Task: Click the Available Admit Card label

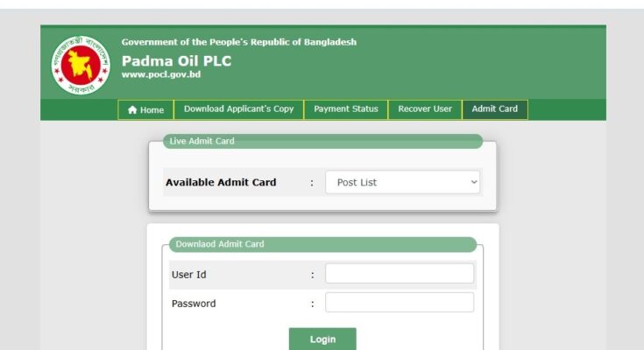Action: coord(221,182)
